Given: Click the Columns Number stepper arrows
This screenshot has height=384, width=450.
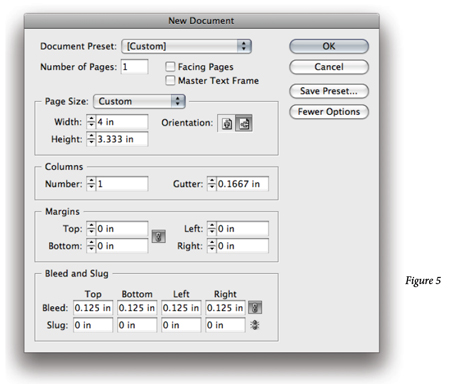Looking at the screenshot, I should (x=91, y=184).
